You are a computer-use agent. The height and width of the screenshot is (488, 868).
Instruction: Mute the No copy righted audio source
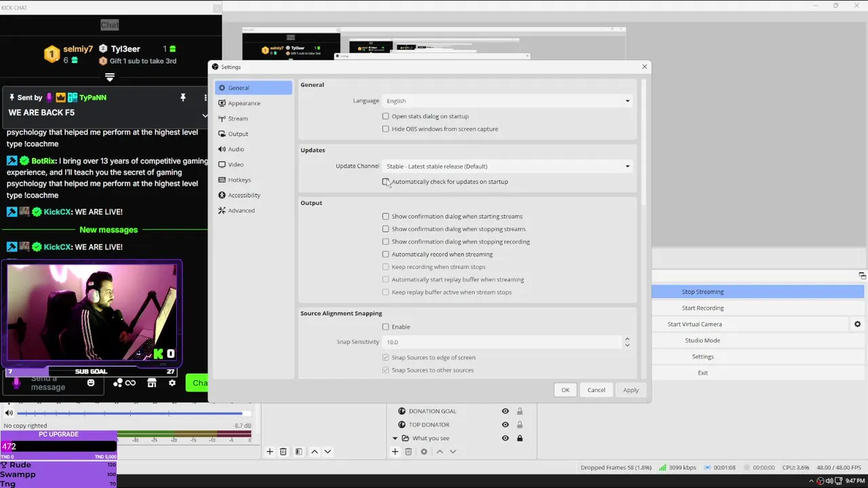click(x=9, y=412)
